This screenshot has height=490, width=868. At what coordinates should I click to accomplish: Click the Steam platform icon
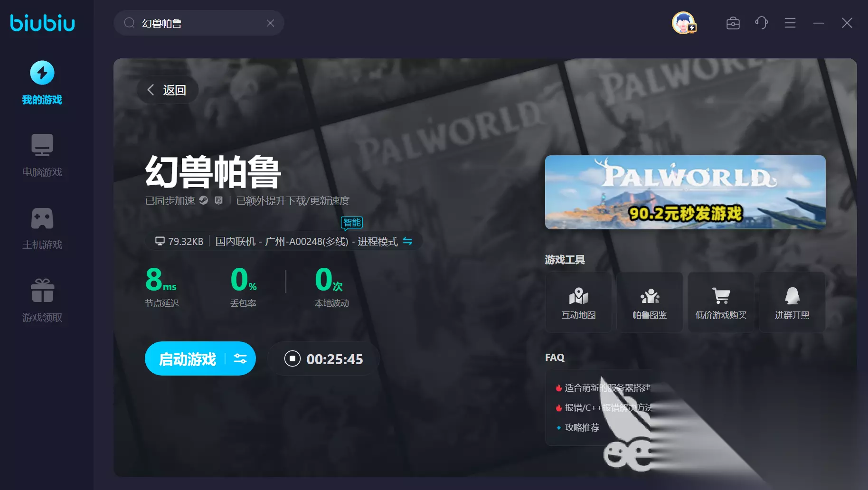tap(204, 200)
